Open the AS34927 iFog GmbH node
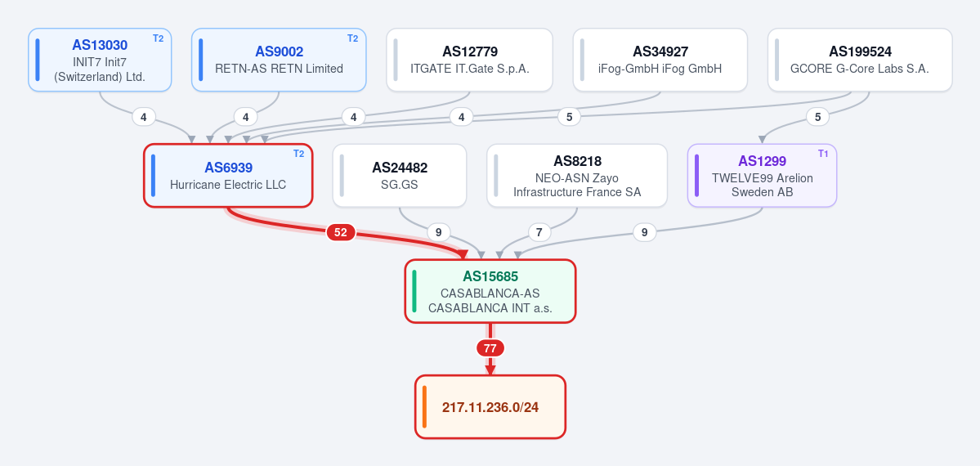980x466 pixels. pyautogui.click(x=660, y=60)
